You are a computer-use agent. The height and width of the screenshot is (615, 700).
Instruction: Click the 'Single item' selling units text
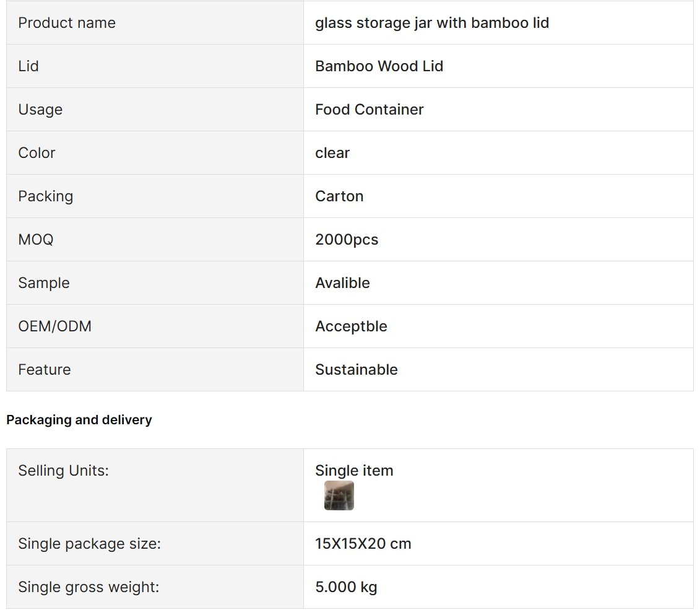(354, 470)
